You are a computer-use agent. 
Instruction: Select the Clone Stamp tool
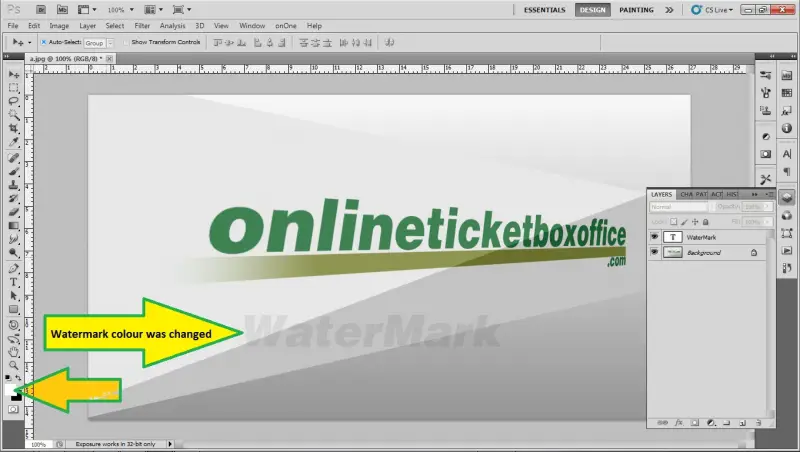14,185
